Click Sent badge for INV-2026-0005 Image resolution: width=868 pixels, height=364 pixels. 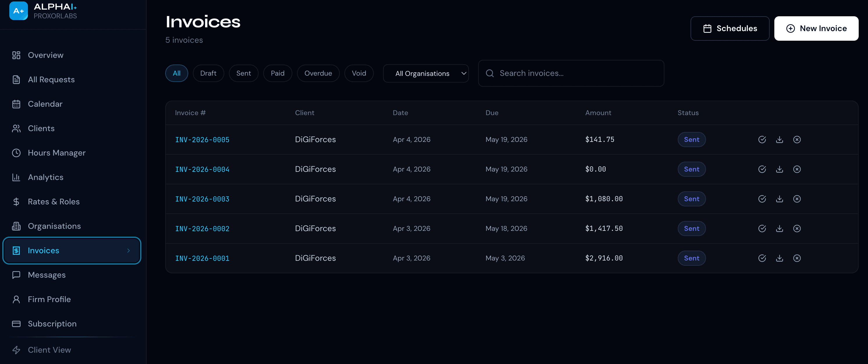pos(691,139)
